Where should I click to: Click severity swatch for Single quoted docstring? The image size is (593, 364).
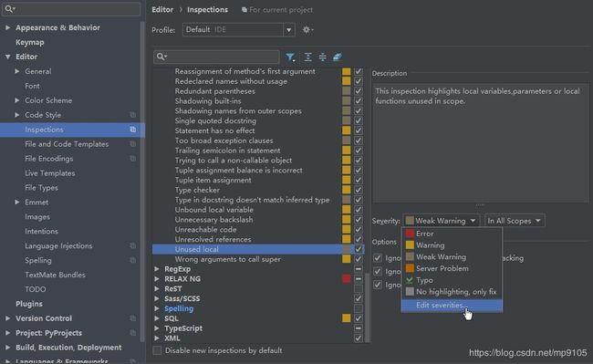[346, 120]
